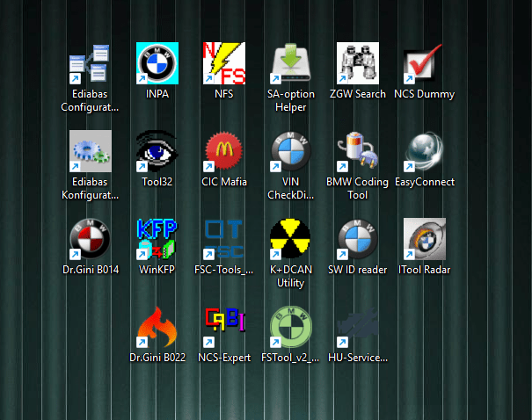Launch the INPA BMW icon
532x420 pixels.
tap(157, 63)
